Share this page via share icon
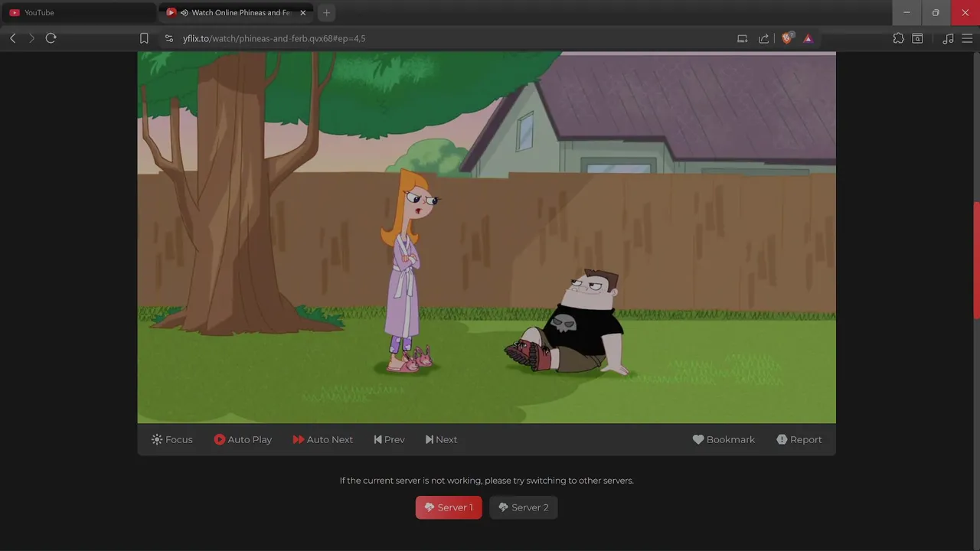The height and width of the screenshot is (551, 980). [763, 38]
